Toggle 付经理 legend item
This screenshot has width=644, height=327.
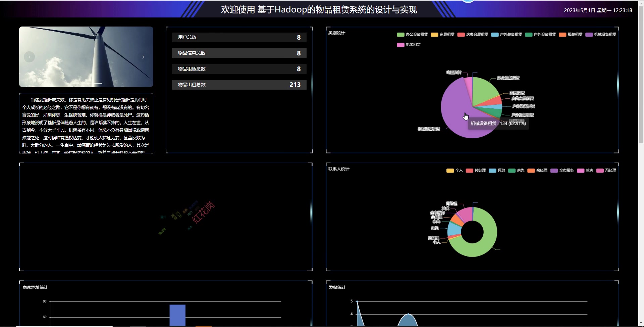(x=476, y=171)
